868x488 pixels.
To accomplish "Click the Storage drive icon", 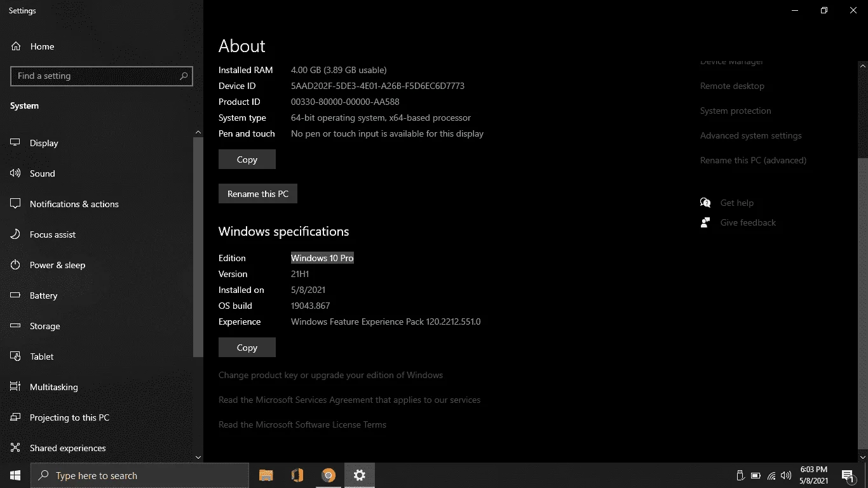I will point(16,326).
